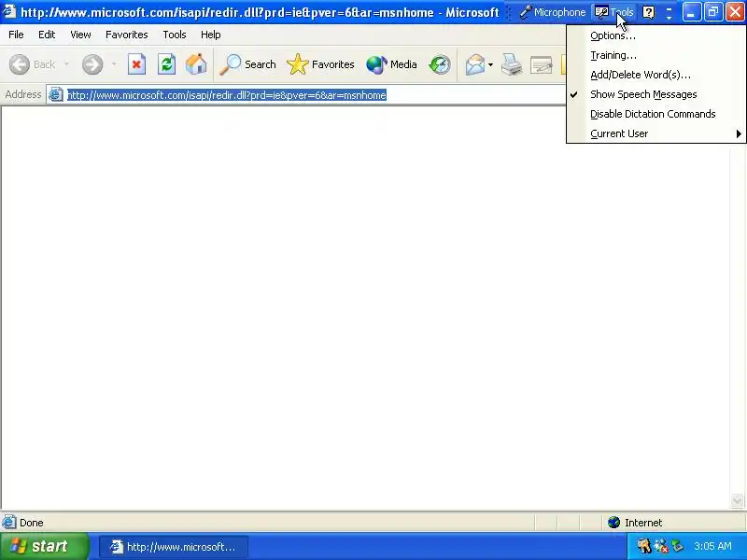Select Disable Dictation Commands
The height and width of the screenshot is (560, 747).
click(x=656, y=114)
